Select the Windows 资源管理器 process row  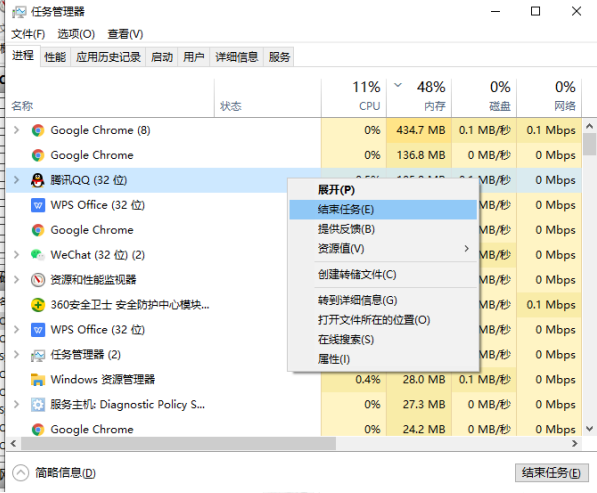[x=294, y=380]
